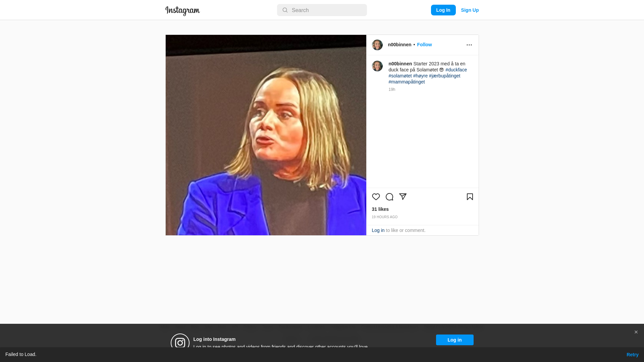The width and height of the screenshot is (644, 362).
Task: Click the 31 likes count
Action: [x=380, y=209]
